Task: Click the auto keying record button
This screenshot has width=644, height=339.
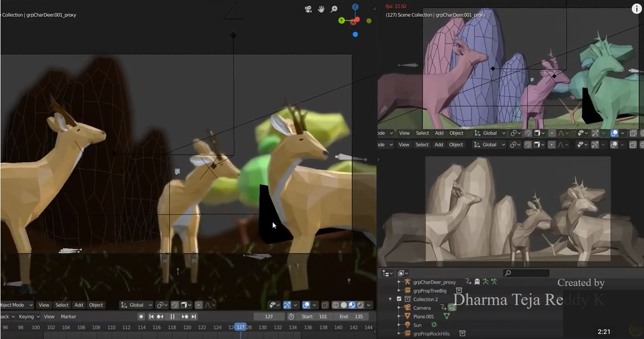Action: 142,317
